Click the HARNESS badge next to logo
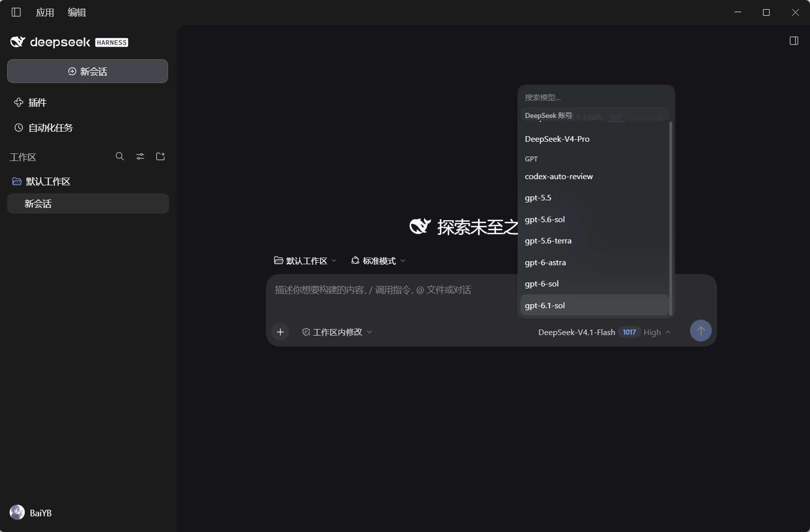This screenshot has width=810, height=532. tap(112, 43)
